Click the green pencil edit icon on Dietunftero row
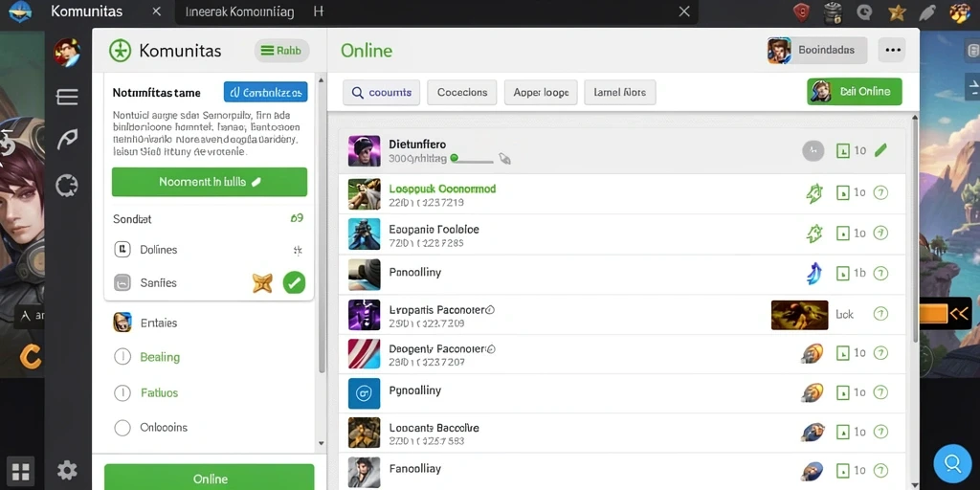 pyautogui.click(x=880, y=150)
